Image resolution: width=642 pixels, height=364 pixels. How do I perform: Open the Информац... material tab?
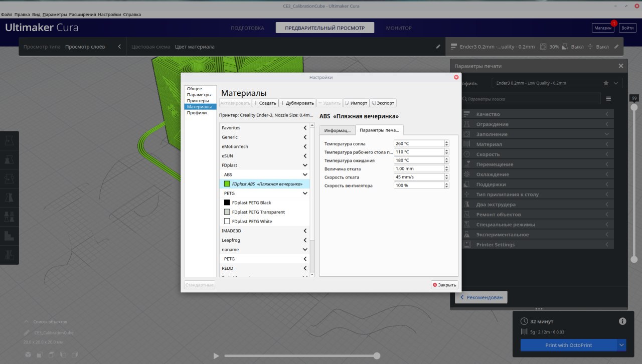click(338, 130)
